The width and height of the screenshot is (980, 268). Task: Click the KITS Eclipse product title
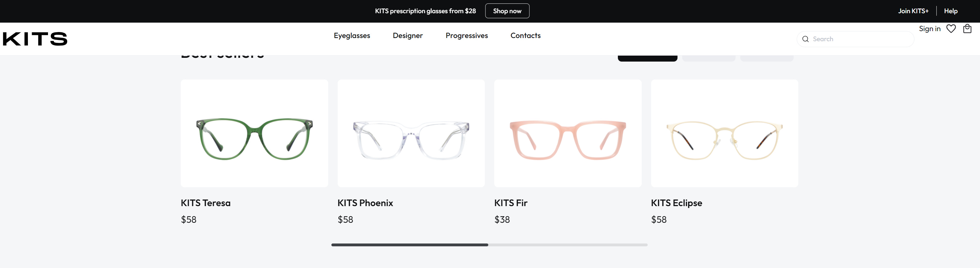click(x=677, y=203)
